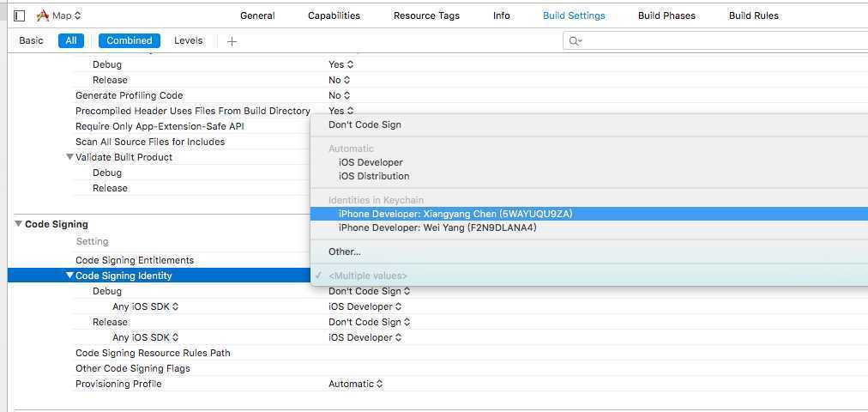Open the Build Phases tab
Image resolution: width=868 pixels, height=412 pixels.
[x=666, y=15]
